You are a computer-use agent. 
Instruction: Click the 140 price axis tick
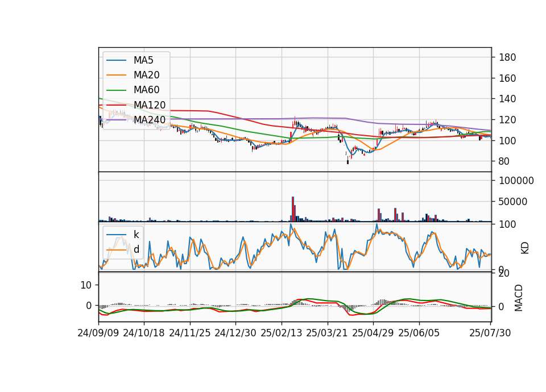coord(507,99)
